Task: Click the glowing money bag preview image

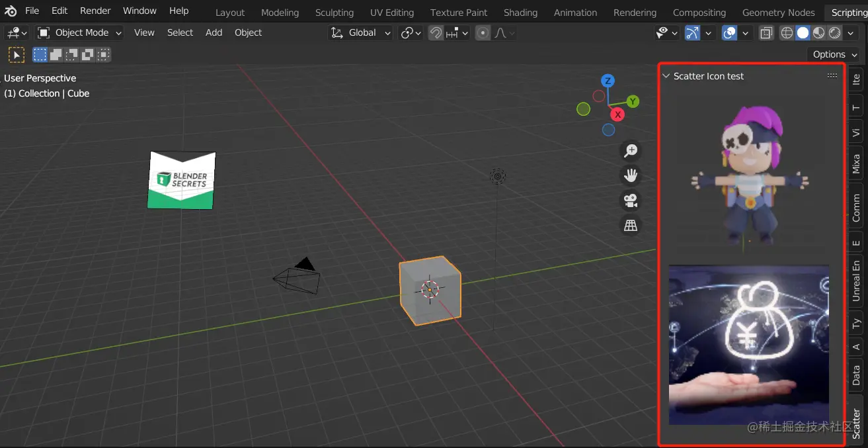Action: (749, 345)
